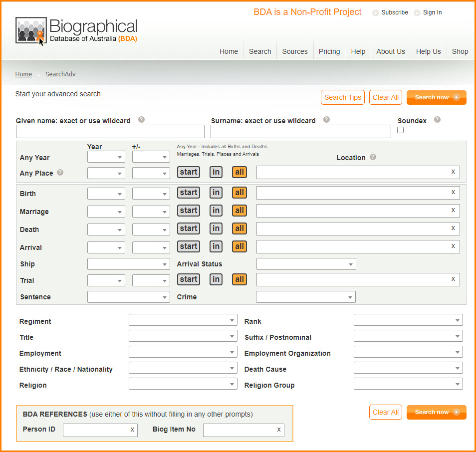The image size is (476, 452).
Task: Enable the Soundex checkbox
Action: tap(401, 130)
